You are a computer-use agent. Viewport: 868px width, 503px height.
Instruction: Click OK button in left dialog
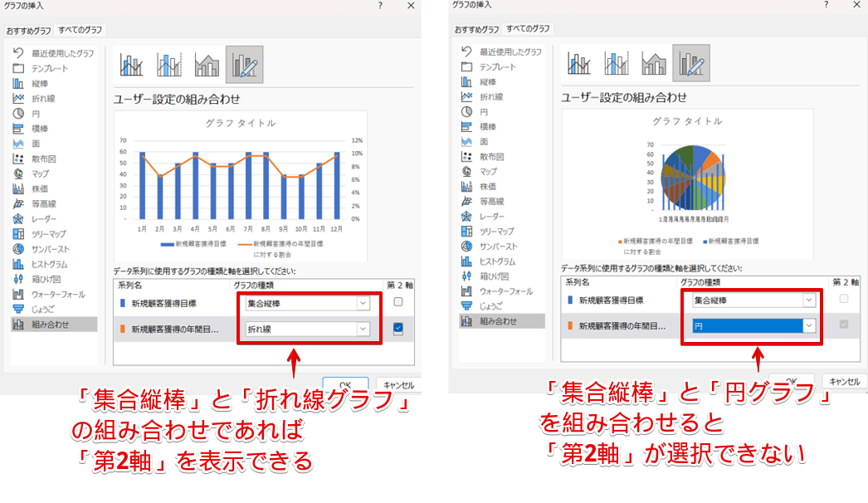[344, 384]
